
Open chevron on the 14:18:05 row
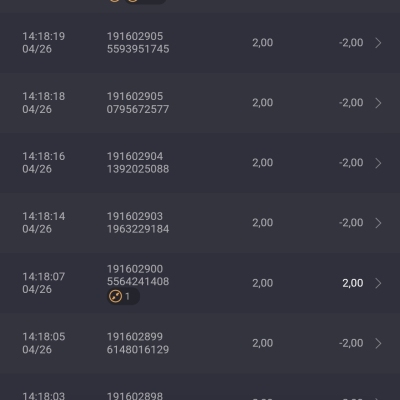coord(378,343)
